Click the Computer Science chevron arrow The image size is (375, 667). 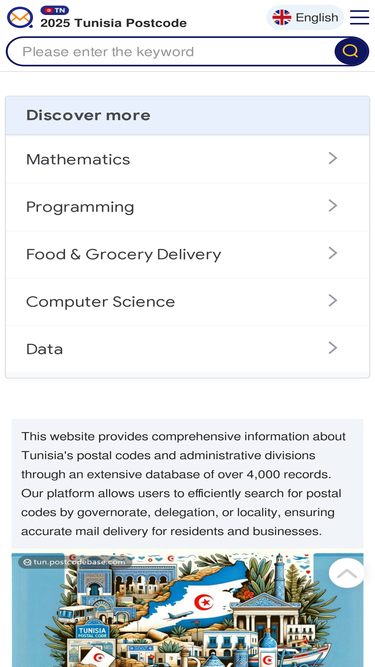pyautogui.click(x=332, y=300)
